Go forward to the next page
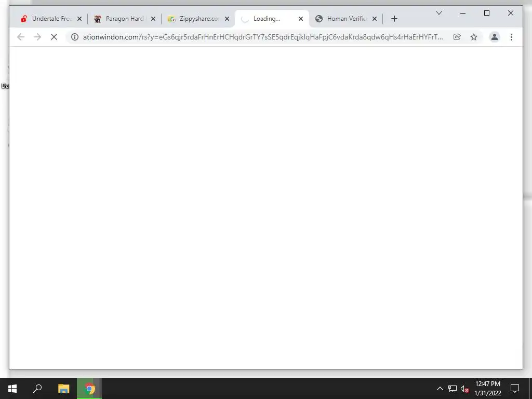The width and height of the screenshot is (532, 399). (37, 37)
